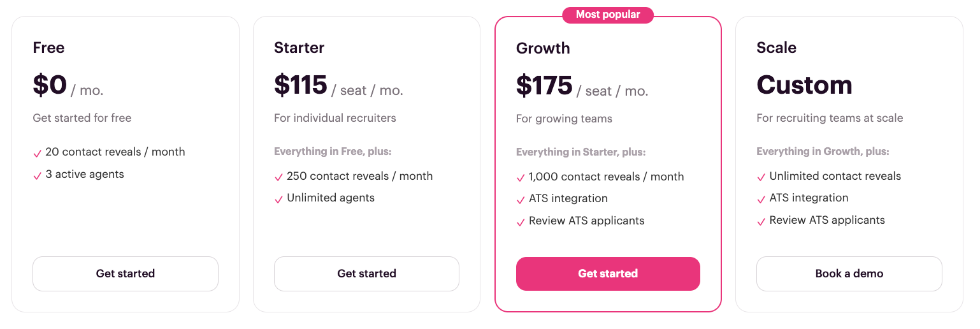980x329 pixels.
Task: Click Book a demo button
Action: pos(849,274)
